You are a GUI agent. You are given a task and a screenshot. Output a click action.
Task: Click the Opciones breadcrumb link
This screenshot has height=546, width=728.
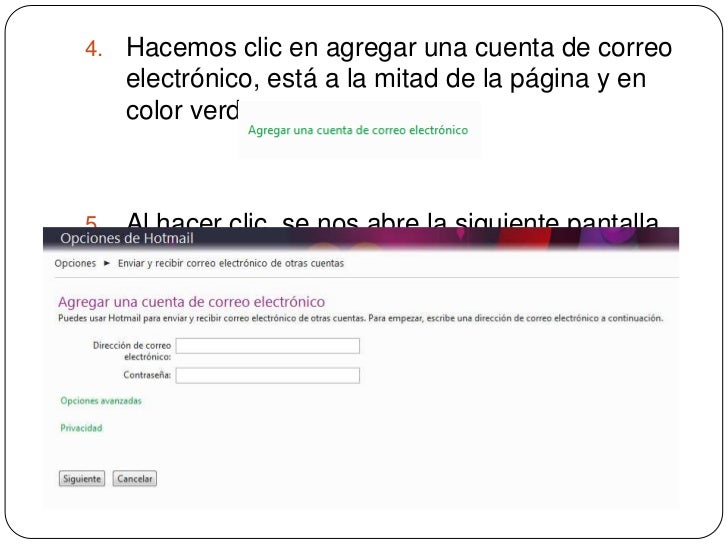click(x=75, y=263)
